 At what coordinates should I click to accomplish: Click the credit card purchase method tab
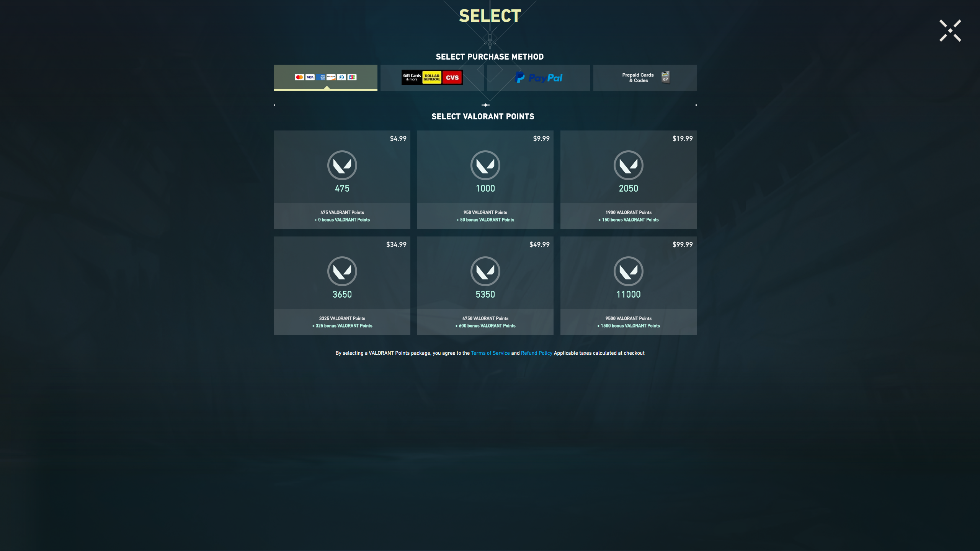pos(326,77)
